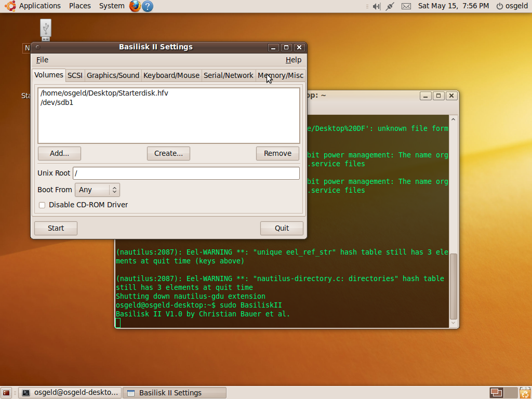Open the Applications menu
Screen dimensions: 532x399
pos(39,6)
